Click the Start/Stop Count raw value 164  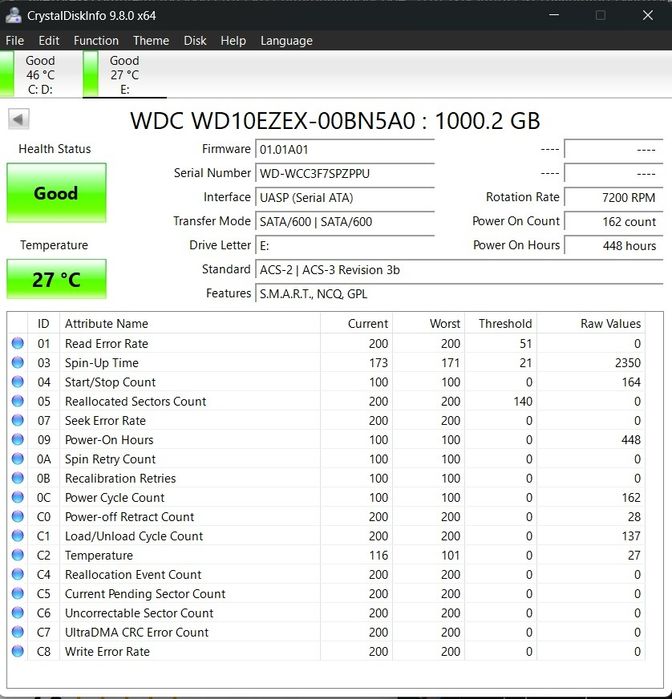click(x=631, y=382)
